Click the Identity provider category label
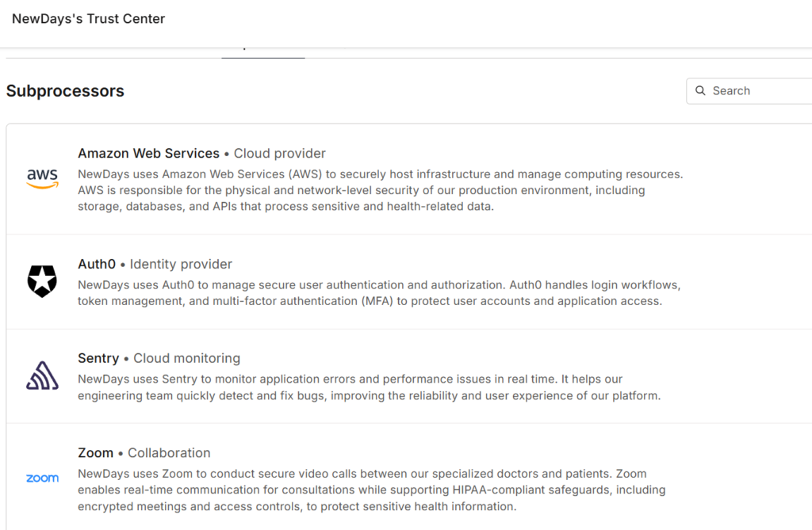Viewport: 812px width, 530px height. pyautogui.click(x=181, y=265)
